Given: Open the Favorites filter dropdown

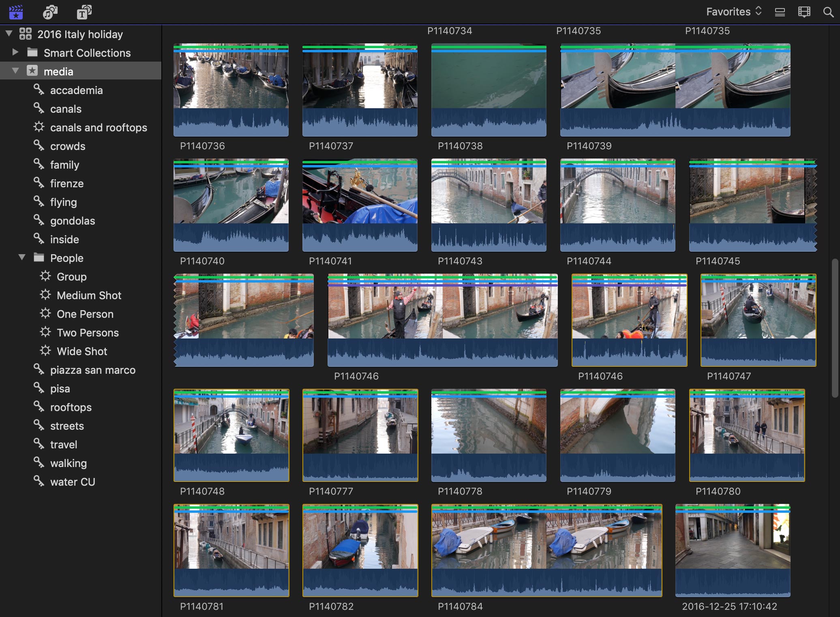Looking at the screenshot, I should [x=734, y=12].
